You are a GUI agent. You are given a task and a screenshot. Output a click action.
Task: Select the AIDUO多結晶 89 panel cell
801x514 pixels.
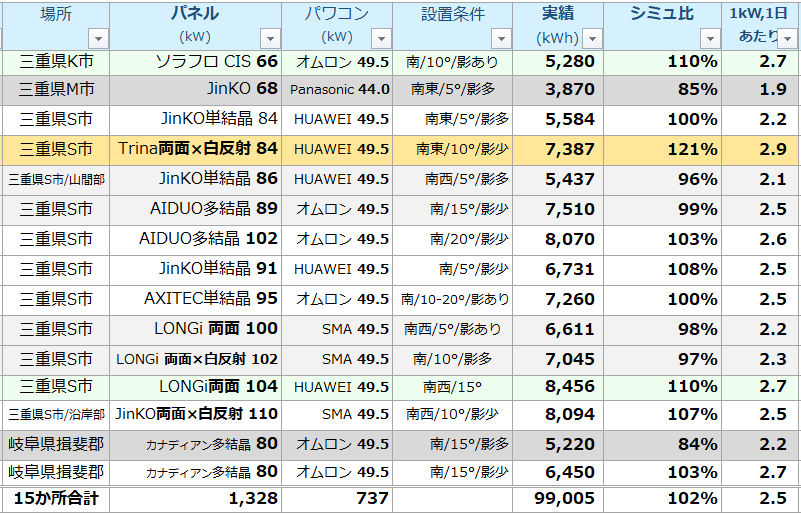click(x=196, y=209)
